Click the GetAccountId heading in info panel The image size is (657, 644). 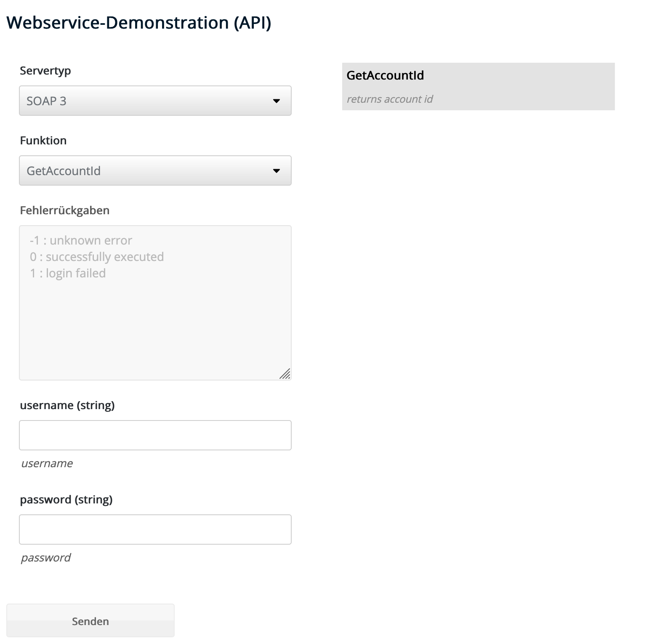(385, 75)
